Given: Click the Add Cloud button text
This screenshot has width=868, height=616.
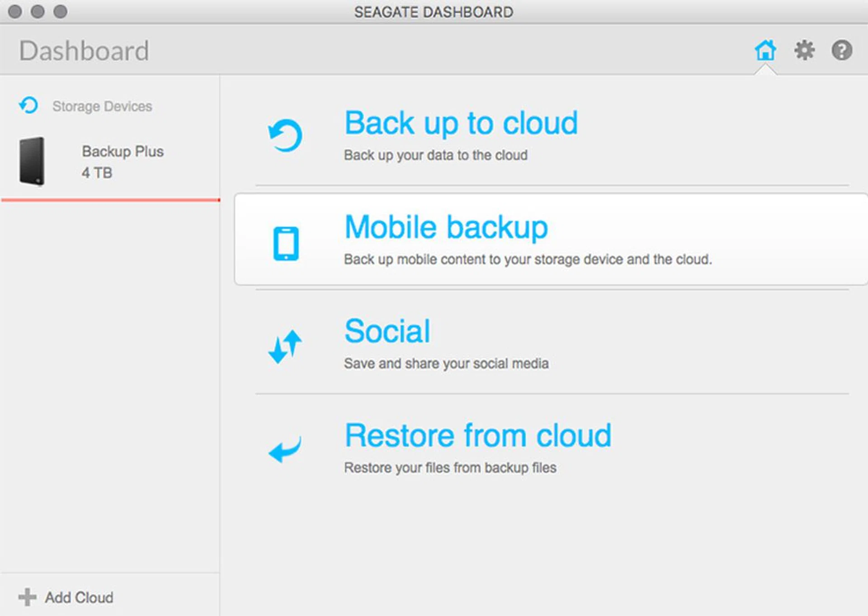Looking at the screenshot, I should click(79, 597).
